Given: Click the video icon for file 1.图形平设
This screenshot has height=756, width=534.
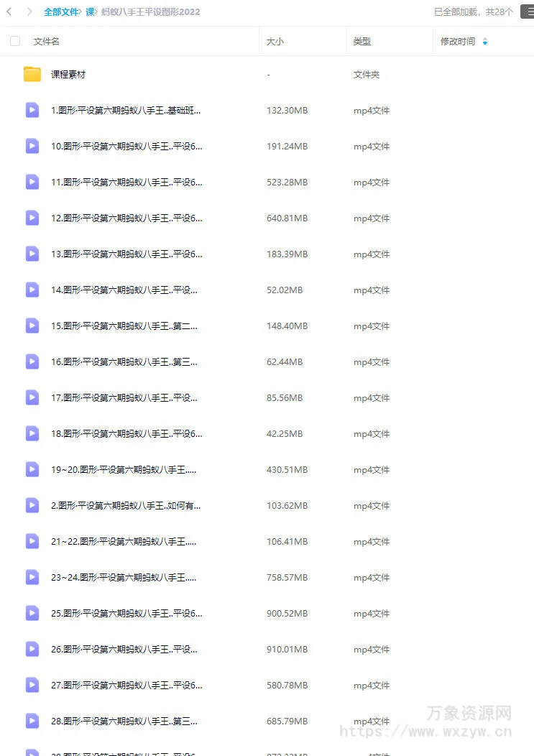Looking at the screenshot, I should coord(32,110).
